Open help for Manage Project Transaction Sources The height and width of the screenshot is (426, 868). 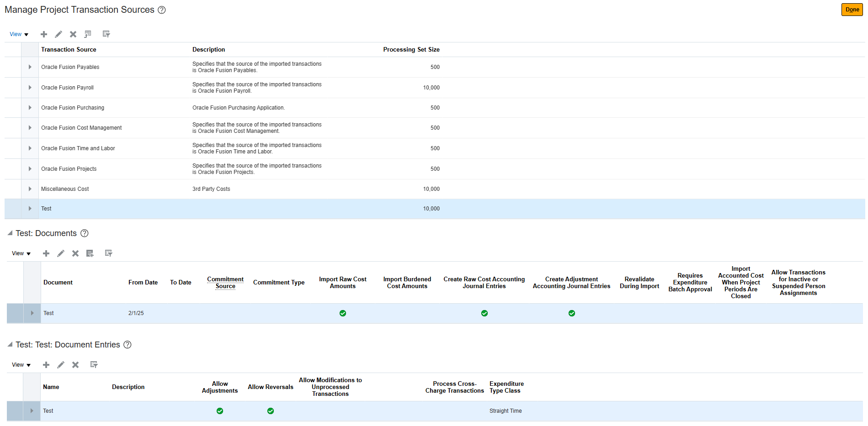coord(162,10)
